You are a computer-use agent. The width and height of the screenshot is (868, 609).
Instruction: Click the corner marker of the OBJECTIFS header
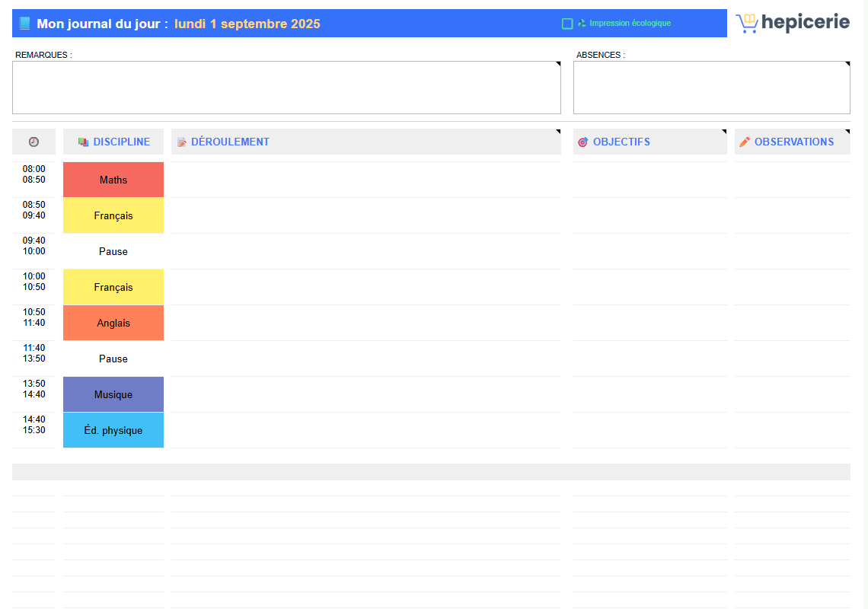(724, 132)
